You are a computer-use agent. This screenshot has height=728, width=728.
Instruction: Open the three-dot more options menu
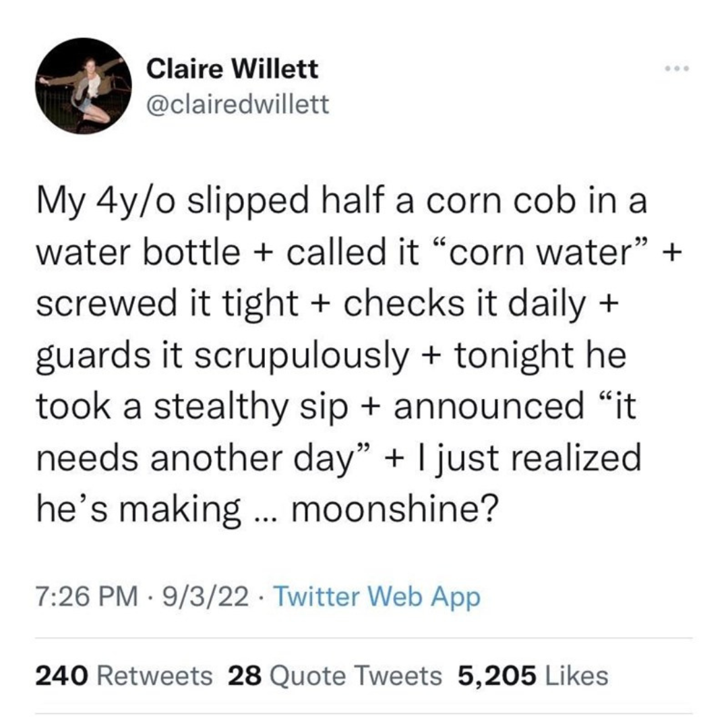click(x=677, y=69)
